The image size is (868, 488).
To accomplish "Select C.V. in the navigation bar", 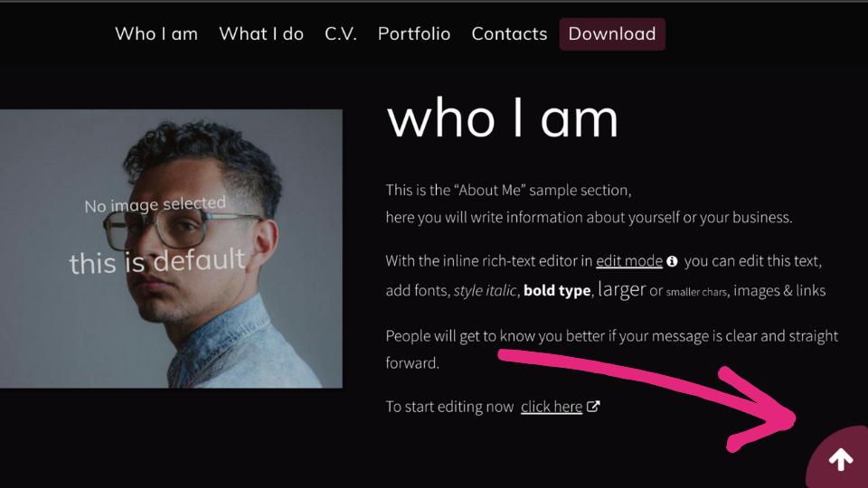I will (x=341, y=34).
